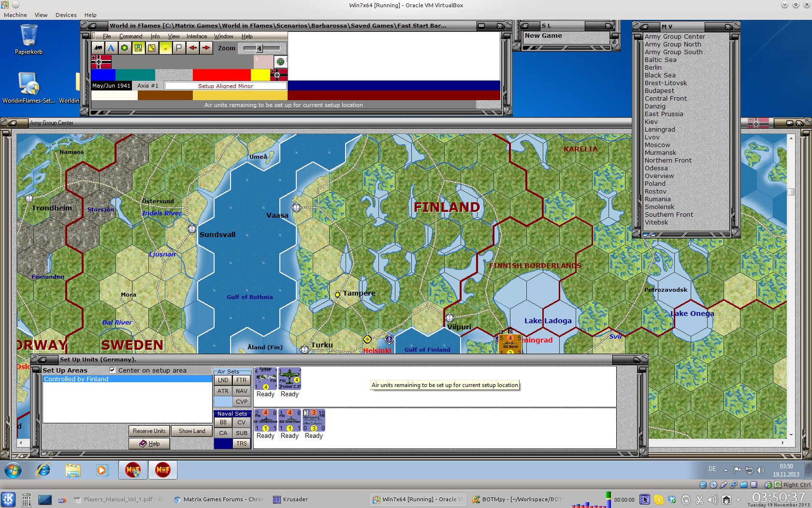Toggle the SUB naval set button
The image size is (812, 508).
coord(242,433)
